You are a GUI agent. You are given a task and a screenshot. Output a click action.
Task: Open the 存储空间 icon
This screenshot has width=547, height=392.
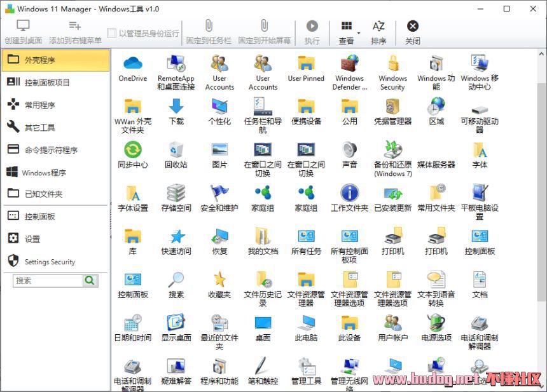tap(176, 193)
